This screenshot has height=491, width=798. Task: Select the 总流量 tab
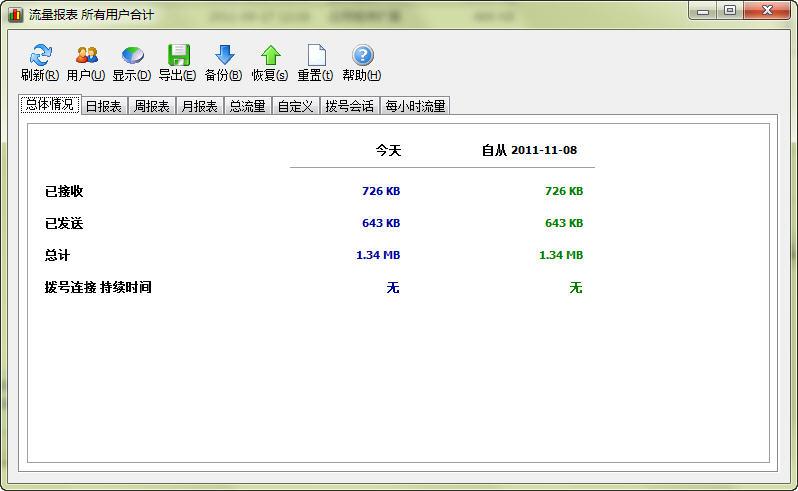[x=247, y=106]
